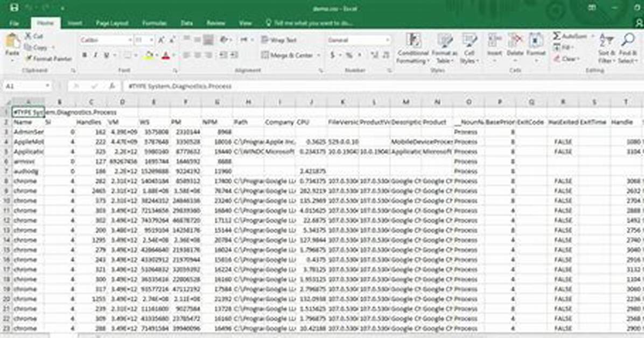Open the font size dropdown
Image resolution: width=644 pixels, height=338 pixels.
tap(151, 40)
